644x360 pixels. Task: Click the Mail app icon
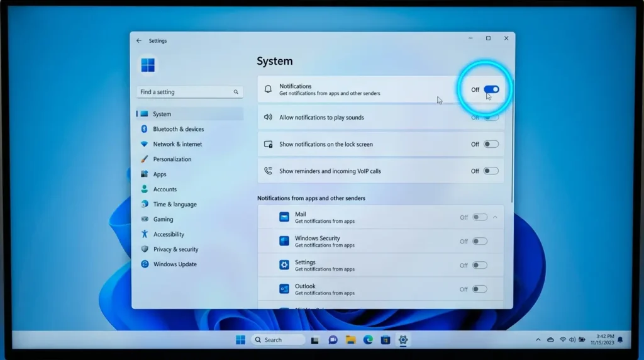(x=284, y=217)
